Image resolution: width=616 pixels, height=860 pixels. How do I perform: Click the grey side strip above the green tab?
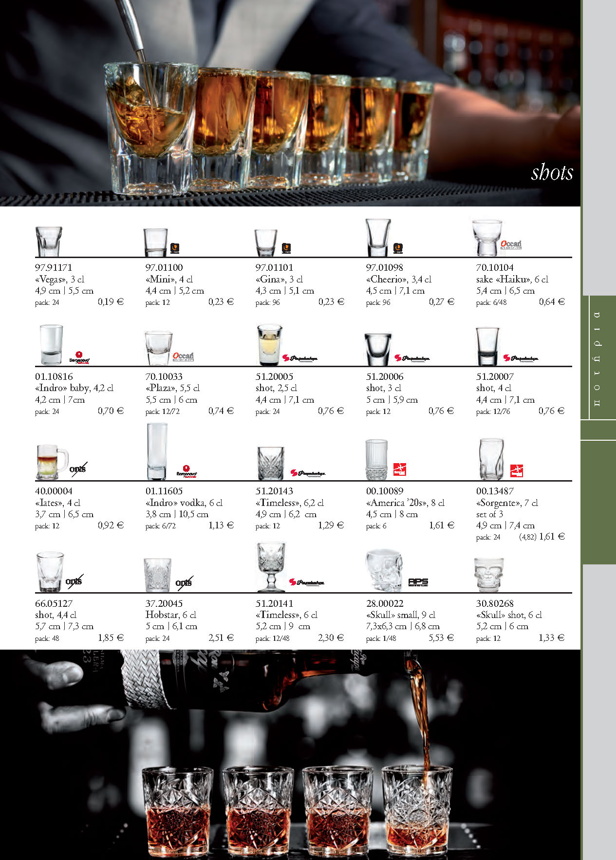[598, 146]
